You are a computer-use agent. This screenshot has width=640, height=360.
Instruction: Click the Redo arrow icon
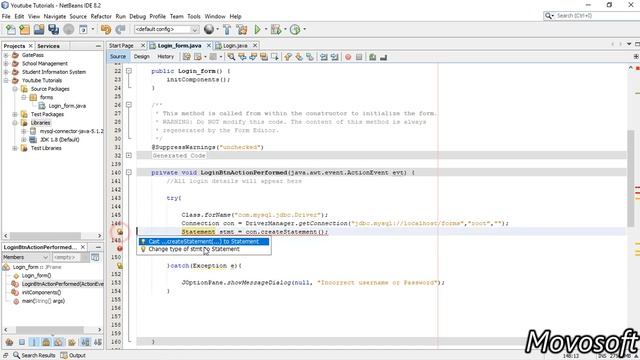pyautogui.click(x=120, y=29)
